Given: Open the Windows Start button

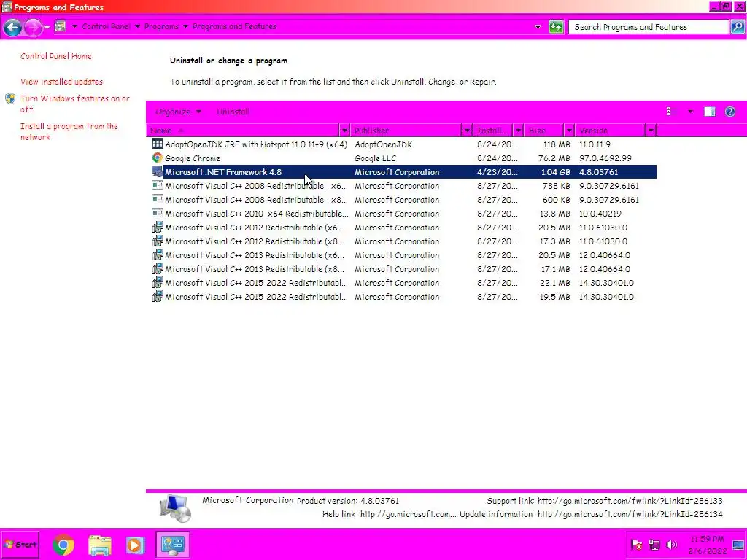Looking at the screenshot, I should pos(20,544).
